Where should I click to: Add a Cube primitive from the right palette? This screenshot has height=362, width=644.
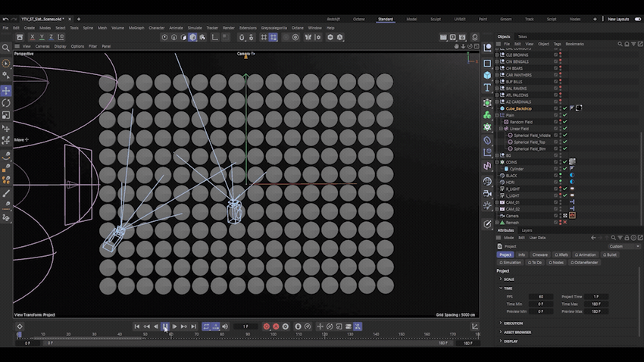click(x=487, y=75)
